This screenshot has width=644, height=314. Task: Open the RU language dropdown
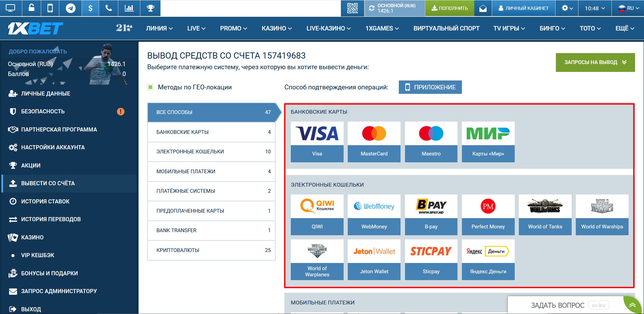(x=628, y=8)
